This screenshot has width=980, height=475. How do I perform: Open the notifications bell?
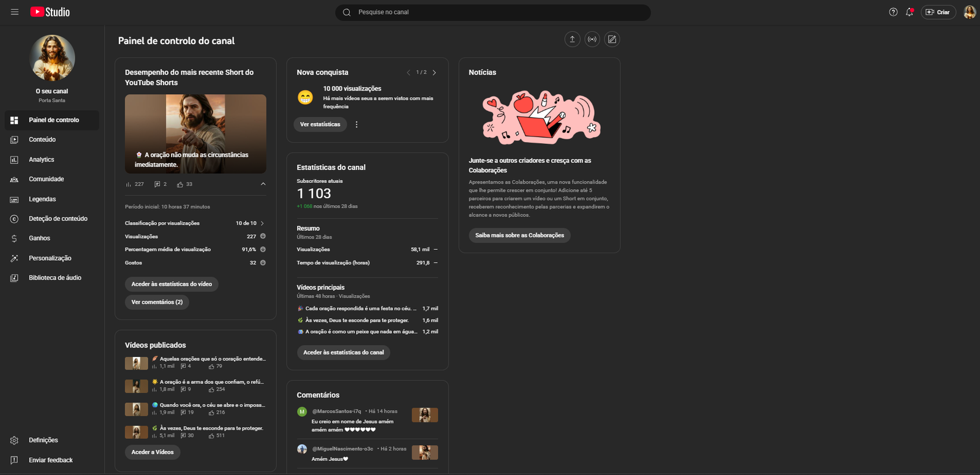click(x=910, y=12)
